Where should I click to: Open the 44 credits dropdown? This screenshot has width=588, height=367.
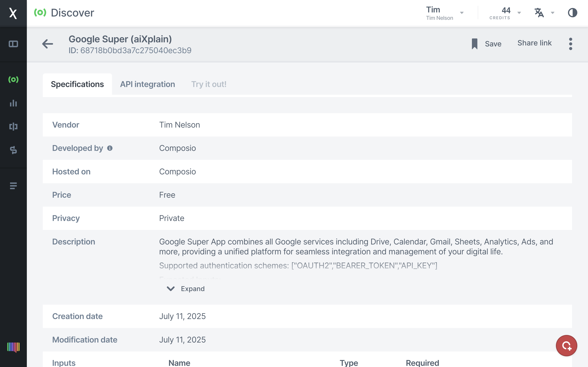pos(505,13)
